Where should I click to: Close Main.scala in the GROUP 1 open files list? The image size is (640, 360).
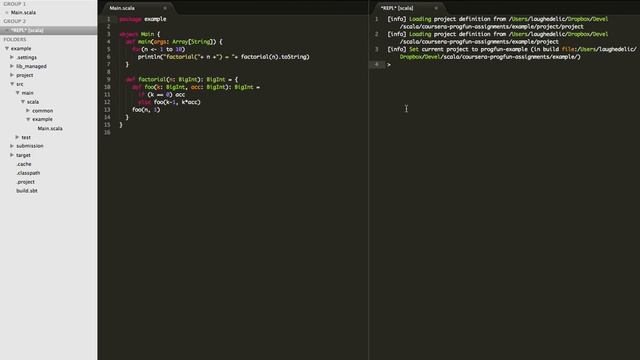click(7, 13)
